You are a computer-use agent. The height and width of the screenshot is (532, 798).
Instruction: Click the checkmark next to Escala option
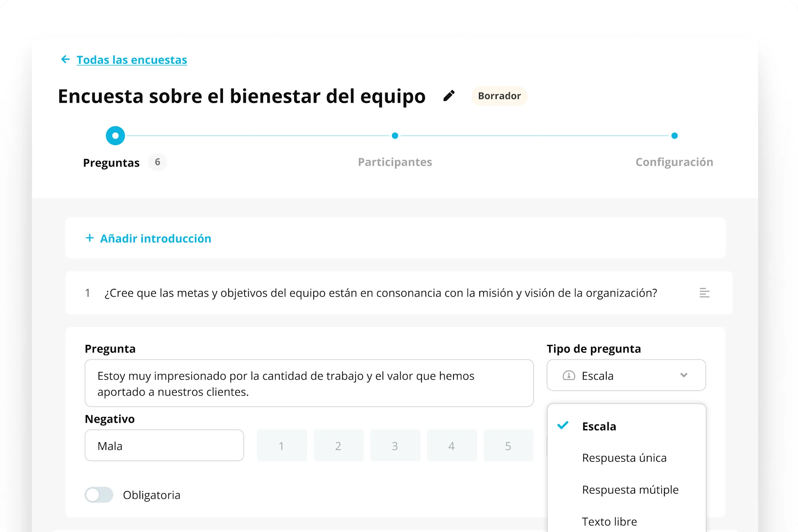coord(563,425)
